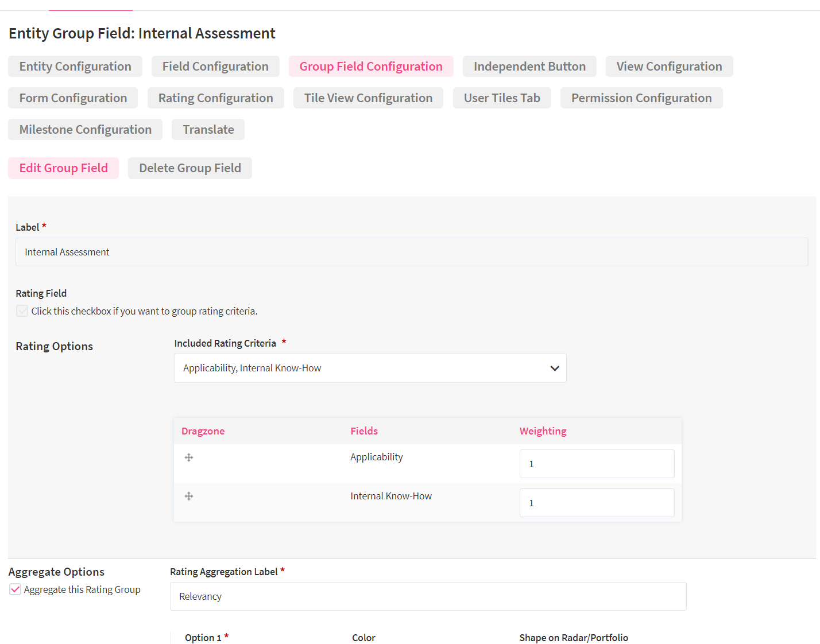Click drag handle icon for Internal Know-How row

point(189,496)
